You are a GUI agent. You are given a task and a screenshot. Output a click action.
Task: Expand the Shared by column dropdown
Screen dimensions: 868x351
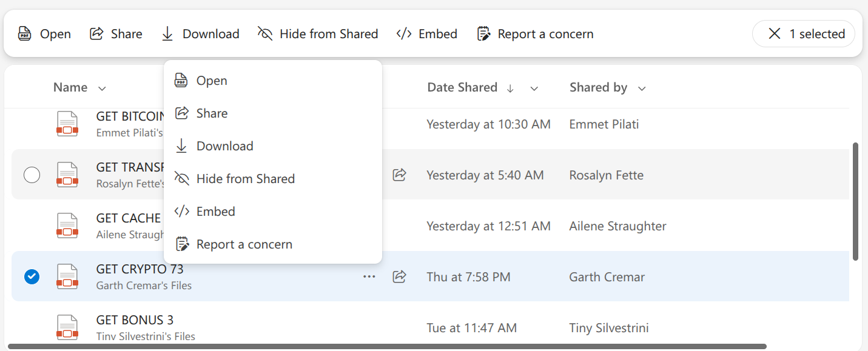click(642, 89)
